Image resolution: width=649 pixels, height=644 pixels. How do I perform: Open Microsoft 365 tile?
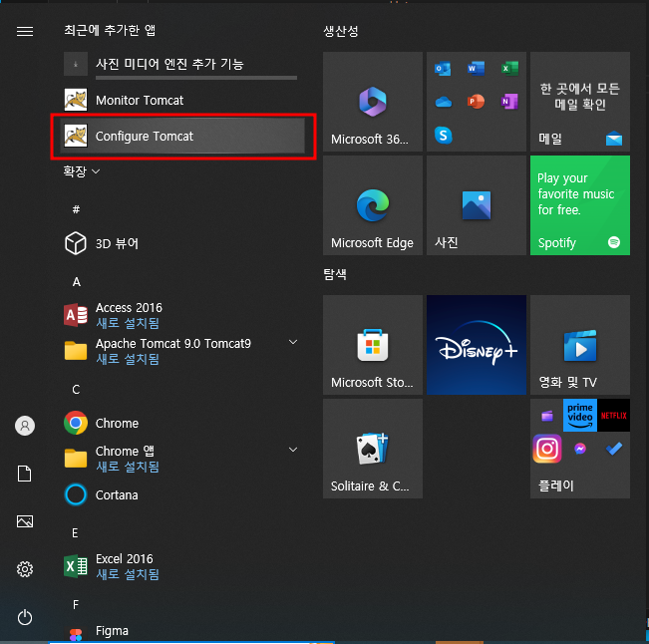(x=373, y=102)
